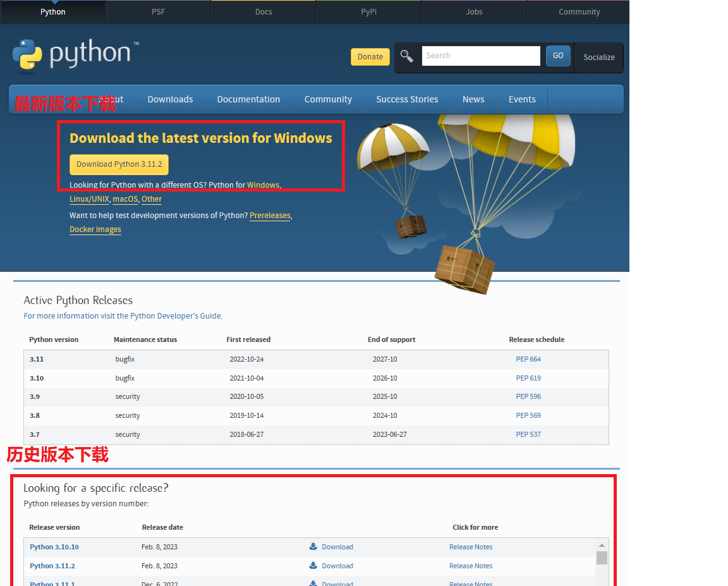
Task: Click the 2022-10-24 first released date
Action: 246,359
